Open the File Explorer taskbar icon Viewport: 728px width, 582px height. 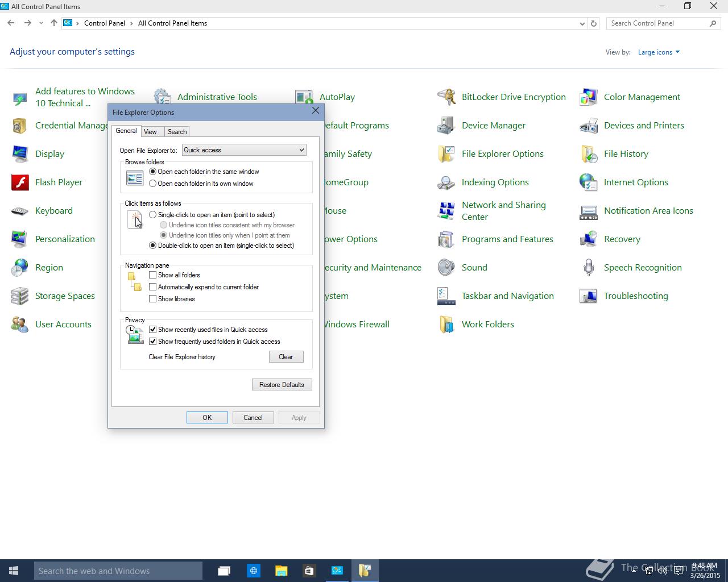pyautogui.click(x=281, y=571)
